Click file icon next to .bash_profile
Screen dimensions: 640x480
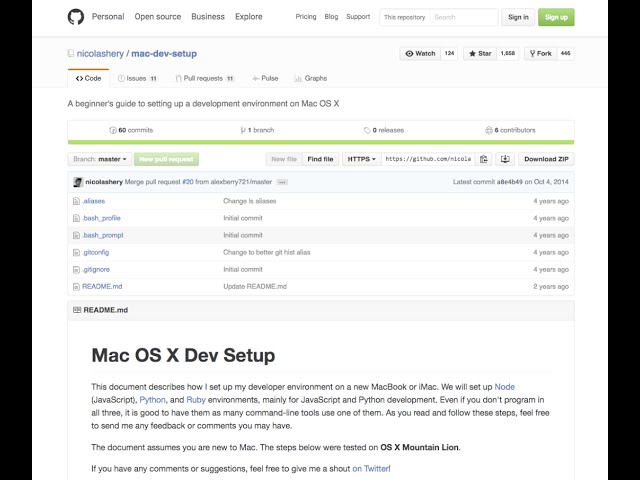pos(76,218)
